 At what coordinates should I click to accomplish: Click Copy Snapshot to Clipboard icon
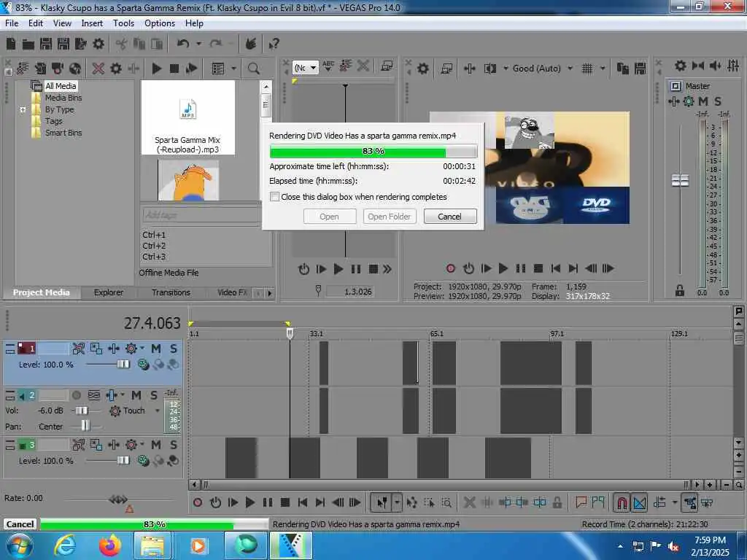click(x=623, y=69)
